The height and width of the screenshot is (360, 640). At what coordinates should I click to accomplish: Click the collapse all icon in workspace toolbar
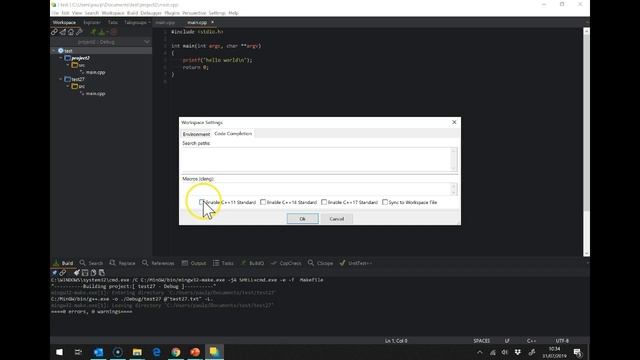(x=63, y=32)
